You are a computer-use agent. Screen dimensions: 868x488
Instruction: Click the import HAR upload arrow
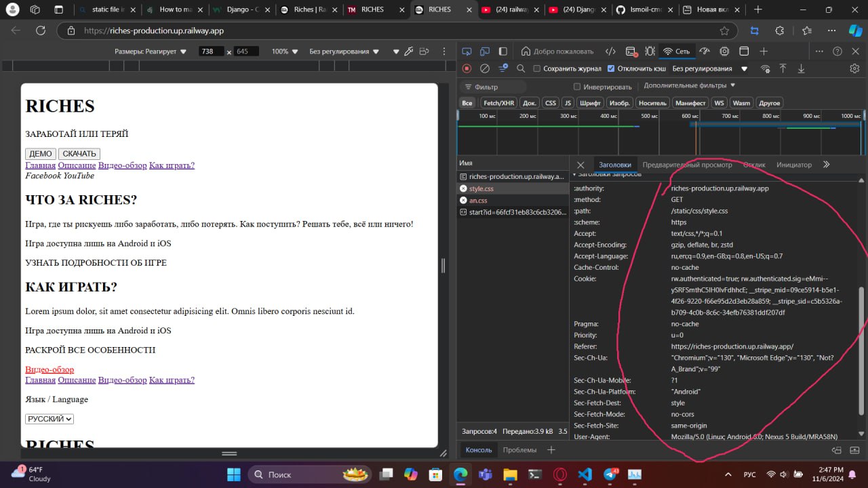click(x=783, y=68)
